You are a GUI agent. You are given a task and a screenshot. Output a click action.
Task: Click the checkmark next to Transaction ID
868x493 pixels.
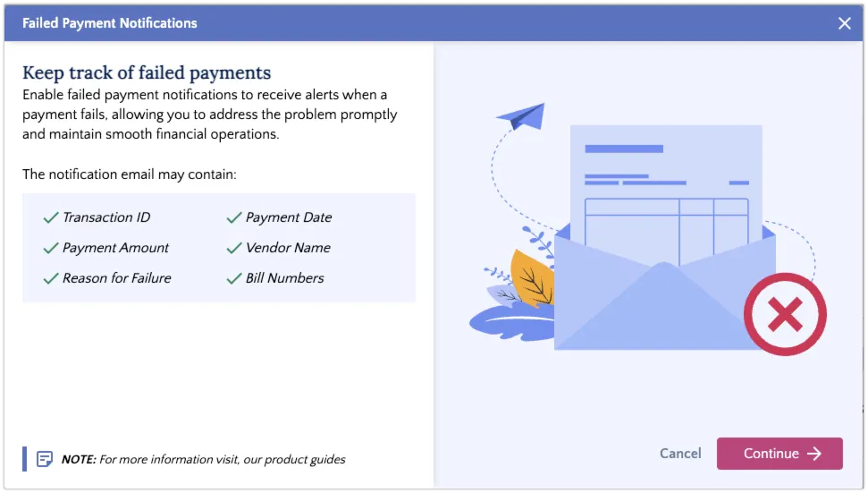tap(51, 217)
